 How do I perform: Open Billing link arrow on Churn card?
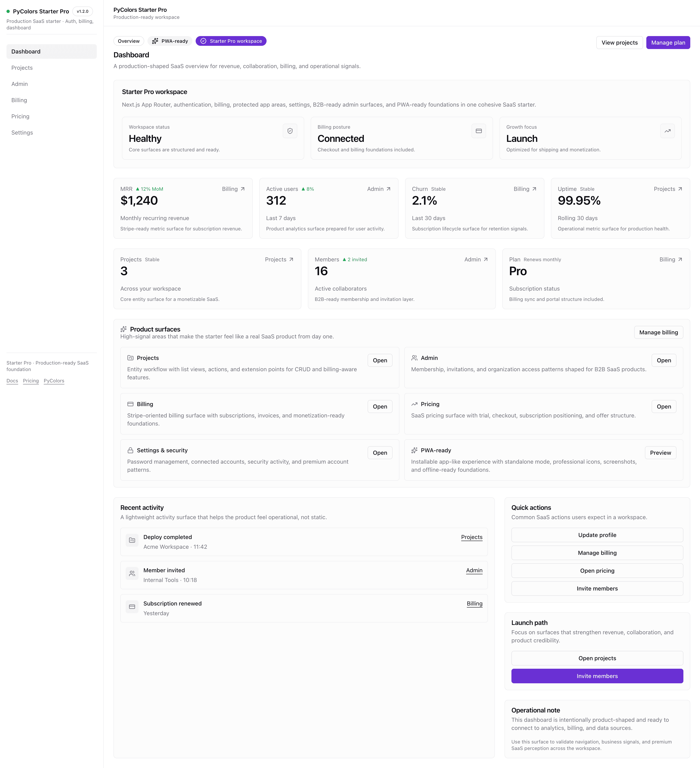[534, 189]
